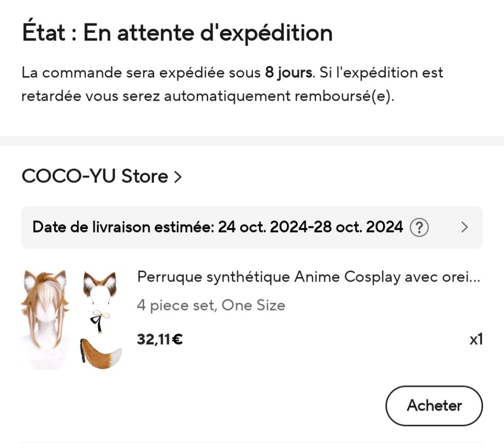Click the 32,11€ price
The image size is (504, 448).
160,340
